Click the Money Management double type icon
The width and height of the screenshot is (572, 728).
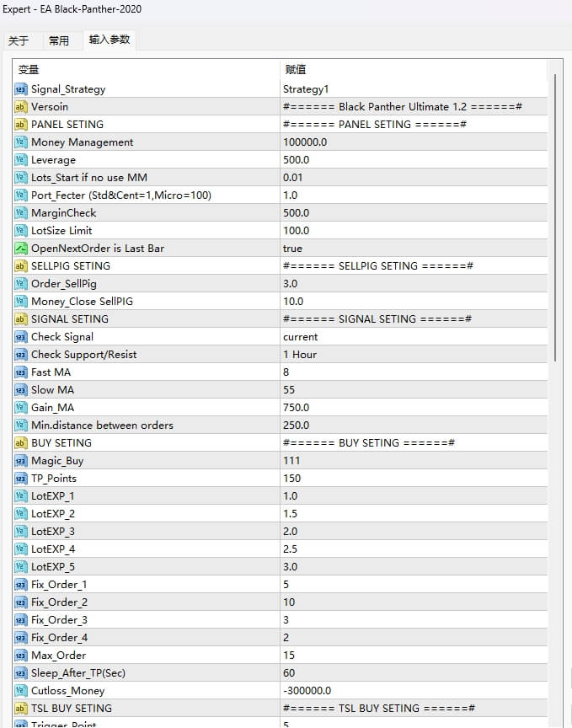click(21, 142)
